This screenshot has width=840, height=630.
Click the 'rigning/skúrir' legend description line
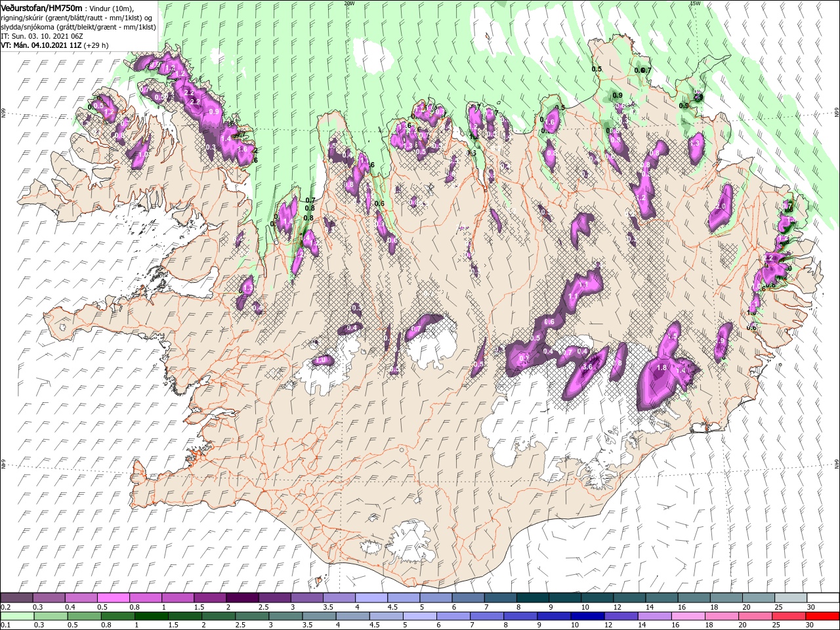pos(77,18)
